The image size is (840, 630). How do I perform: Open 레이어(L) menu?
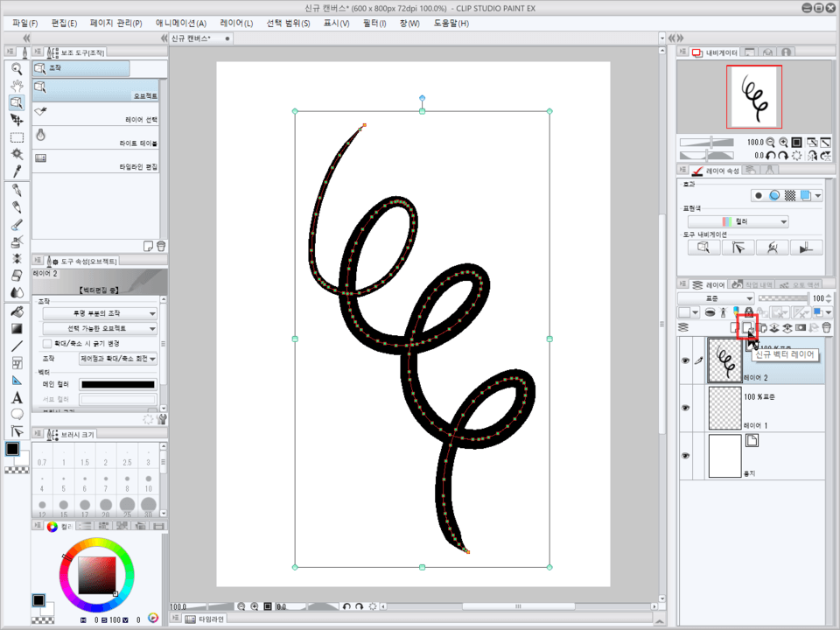(236, 23)
